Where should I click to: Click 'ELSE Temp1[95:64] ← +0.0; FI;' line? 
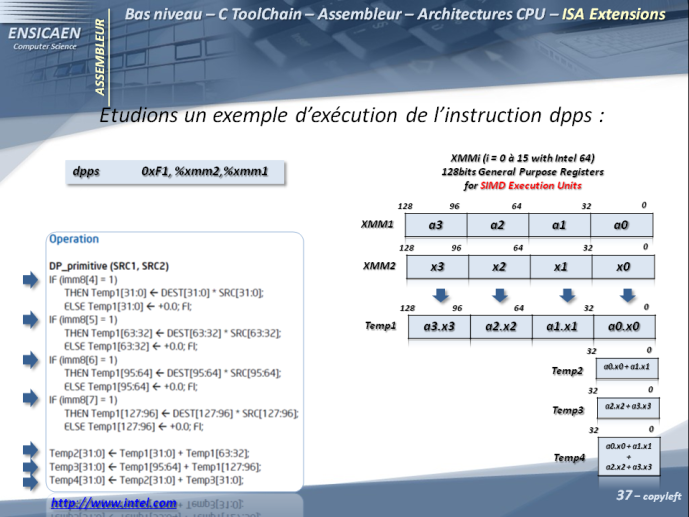[x=131, y=387]
